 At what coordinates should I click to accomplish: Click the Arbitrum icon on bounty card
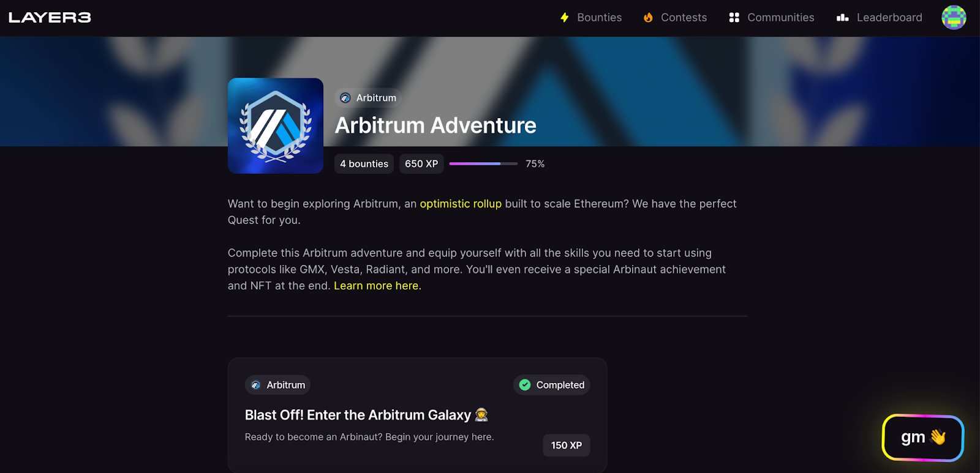point(256,385)
